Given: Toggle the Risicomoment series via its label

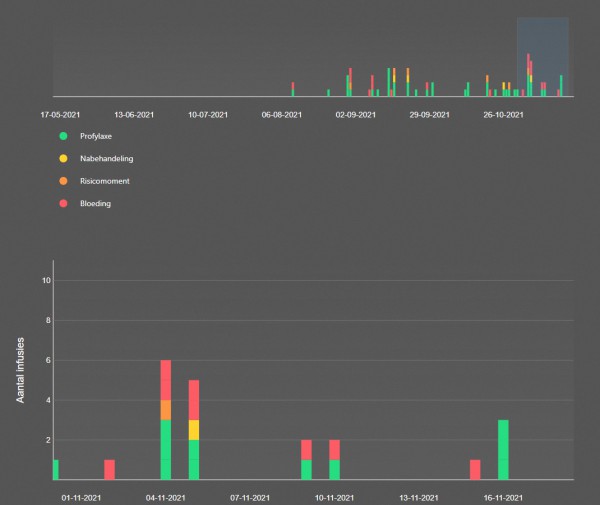Looking at the screenshot, I should [x=105, y=181].
